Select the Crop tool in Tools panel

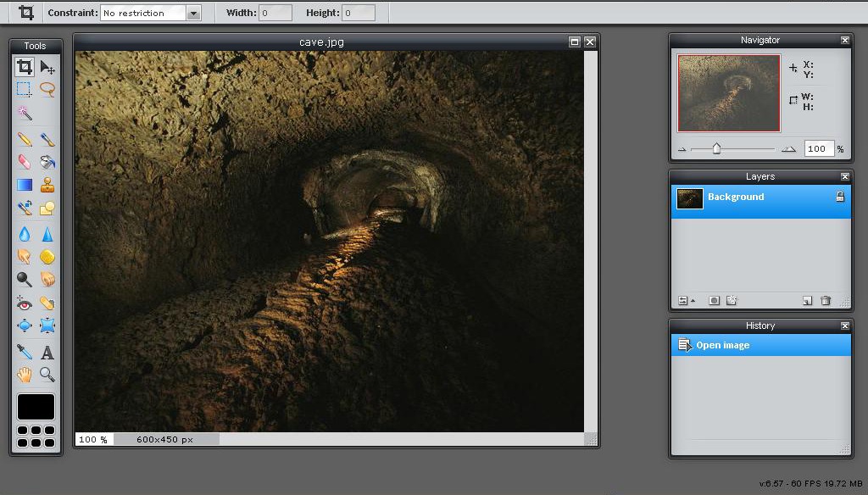click(25, 67)
